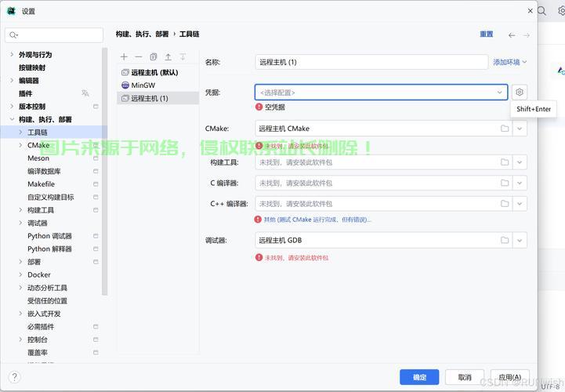This screenshot has height=392, width=565.
Task: Select MinGW in the toolchain list
Action: click(143, 85)
